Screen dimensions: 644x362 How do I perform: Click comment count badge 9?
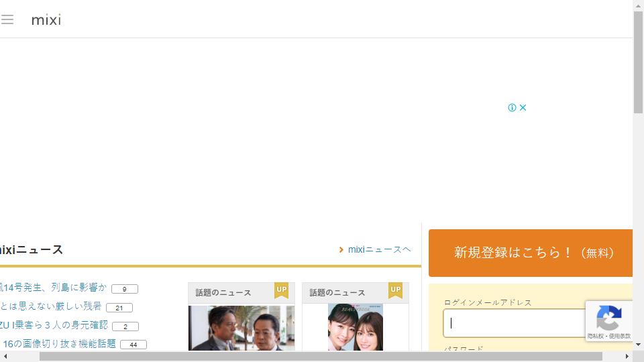coord(125,289)
